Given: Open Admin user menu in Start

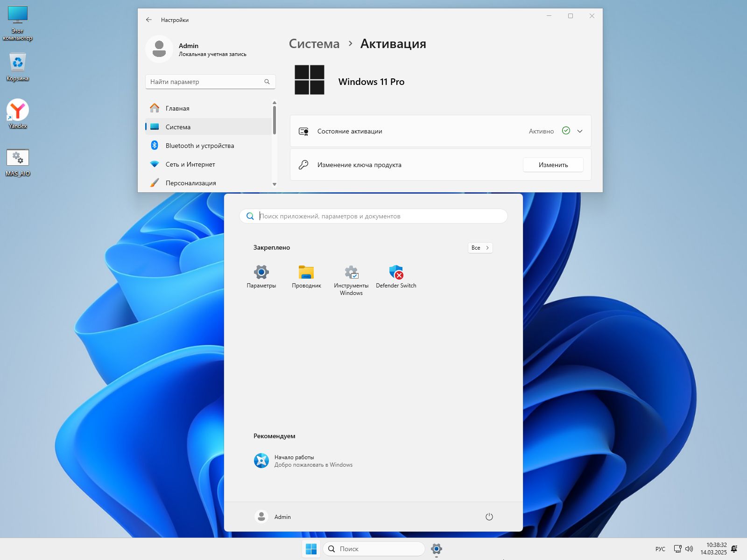Looking at the screenshot, I should (273, 517).
